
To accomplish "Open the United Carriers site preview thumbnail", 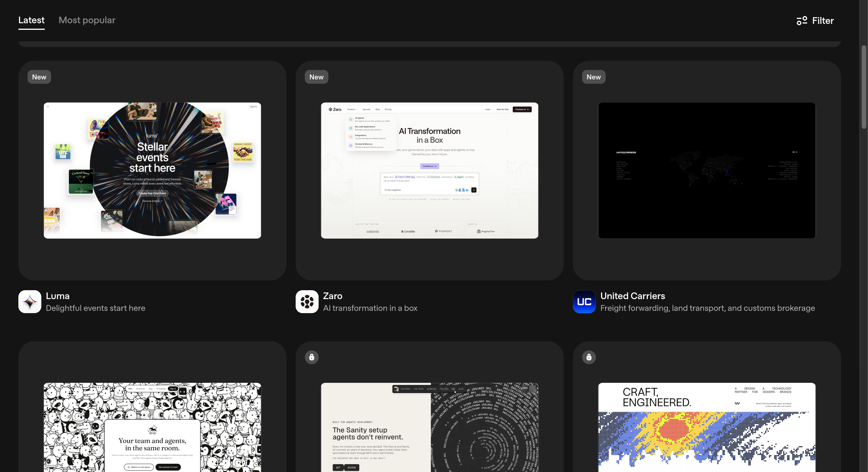I will 707,170.
